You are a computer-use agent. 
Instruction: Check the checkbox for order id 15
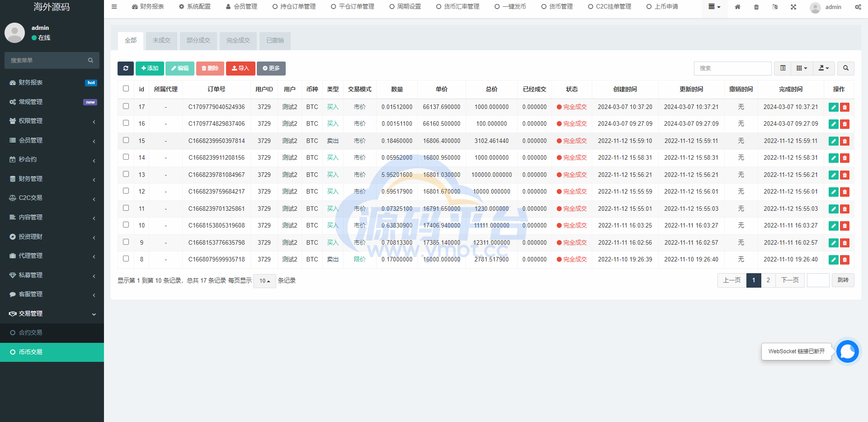pyautogui.click(x=126, y=140)
